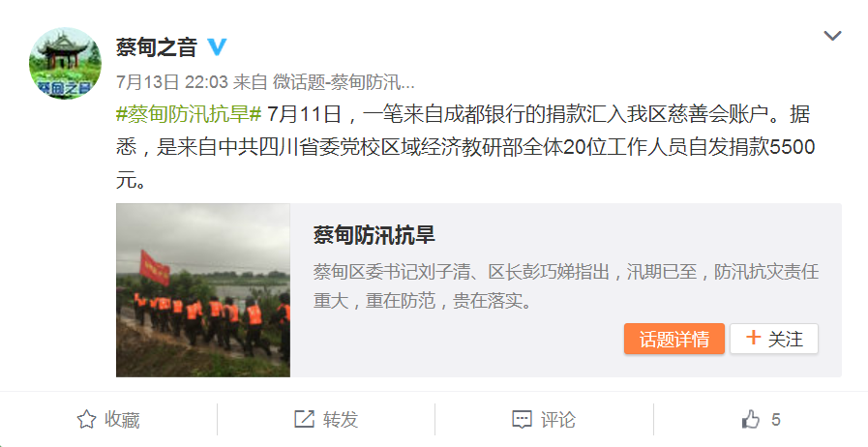The height and width of the screenshot is (447, 868).
Task: Open the 7月13日 22:03 timestamp link
Action: [172, 82]
